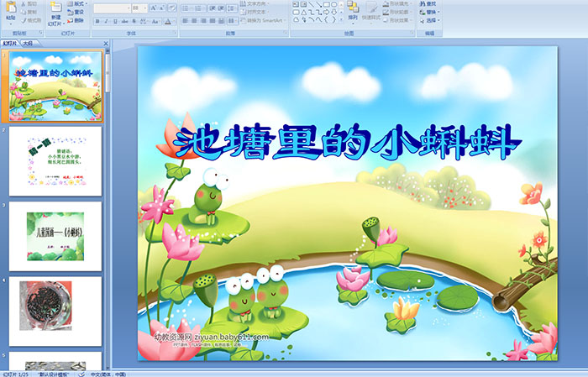
Task: Select slide 4 tadpole photo thumbnail
Action: click(55, 312)
